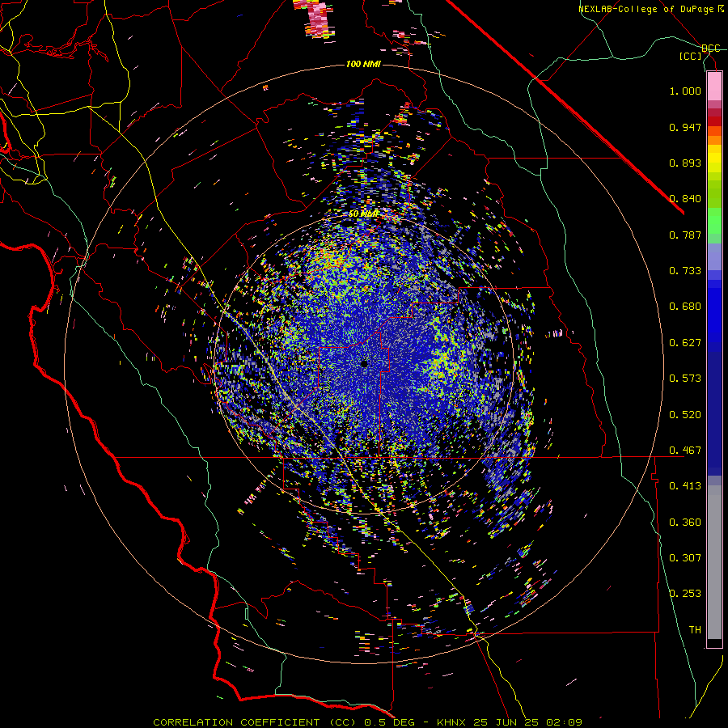Image resolution: width=728 pixels, height=728 pixels.
Task: Pick the pink band on the color bar
Action: 714,87
